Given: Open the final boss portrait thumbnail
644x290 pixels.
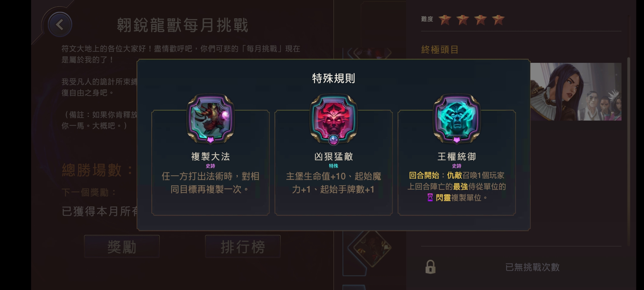Looking at the screenshot, I should click(x=576, y=92).
